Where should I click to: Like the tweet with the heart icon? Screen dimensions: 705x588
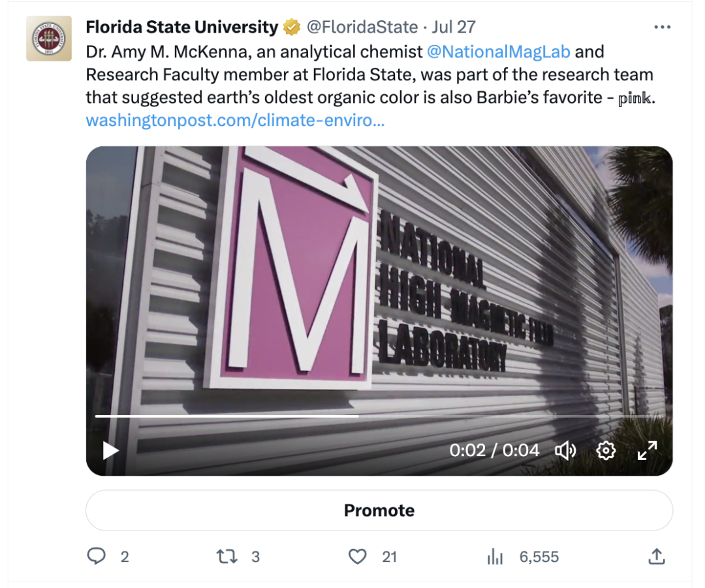click(358, 557)
